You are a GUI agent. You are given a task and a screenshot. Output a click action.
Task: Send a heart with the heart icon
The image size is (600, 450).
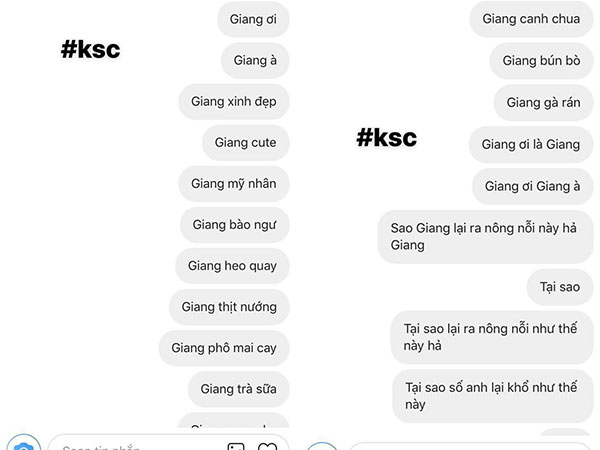[267, 446]
